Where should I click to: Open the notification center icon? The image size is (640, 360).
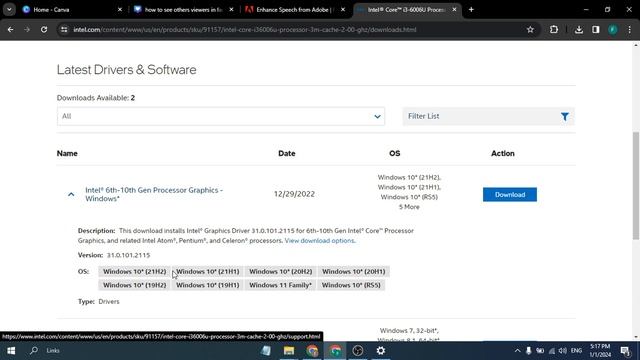[x=625, y=351]
